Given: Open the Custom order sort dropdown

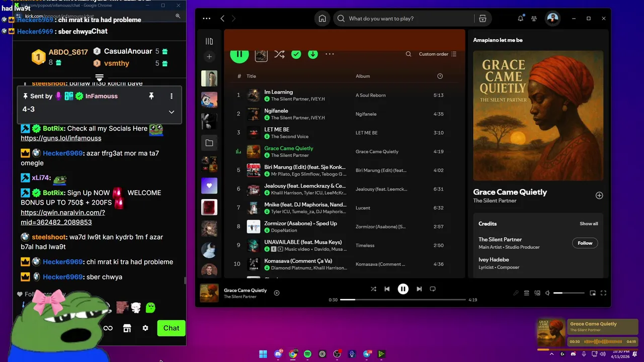Looking at the screenshot, I should click(437, 54).
